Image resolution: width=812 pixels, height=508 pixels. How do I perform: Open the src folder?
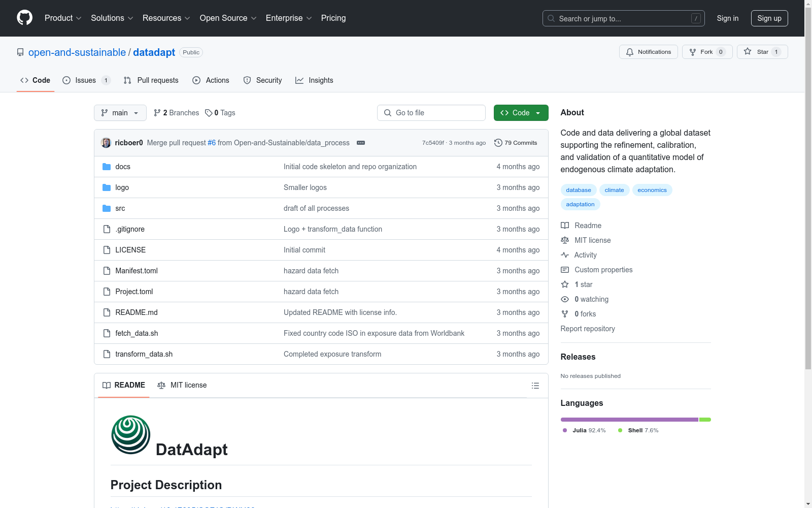(120, 208)
